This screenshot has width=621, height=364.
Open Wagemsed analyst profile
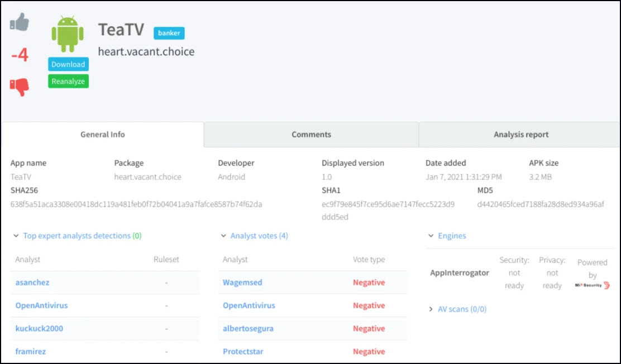[x=242, y=282]
